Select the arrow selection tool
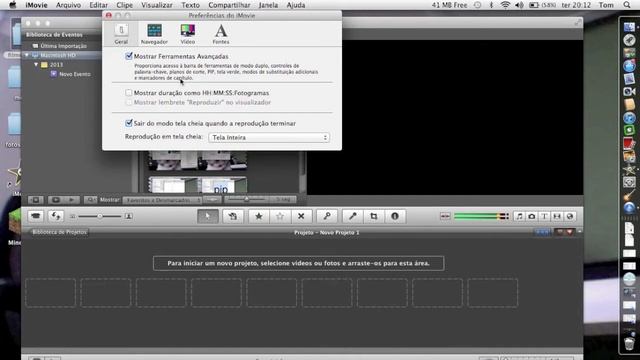 coord(207,216)
